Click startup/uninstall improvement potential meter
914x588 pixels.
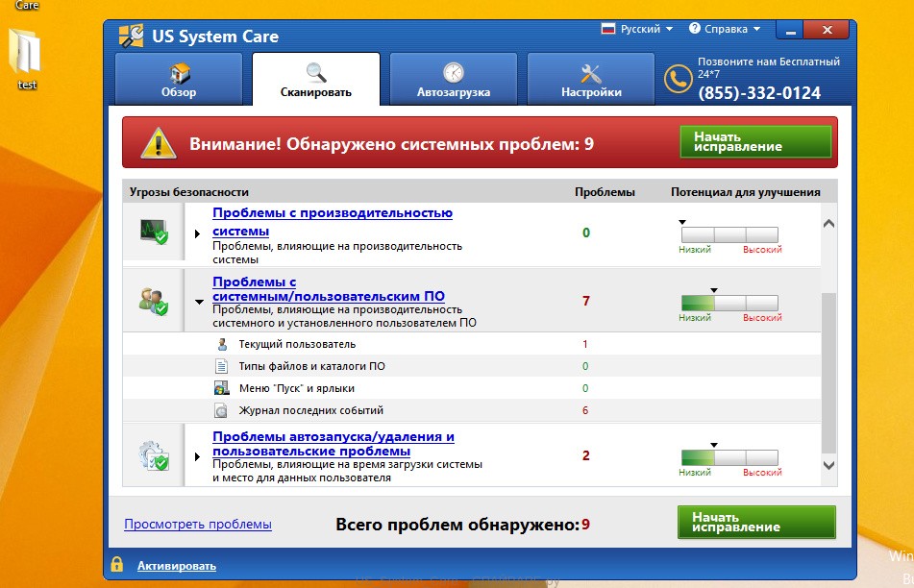[x=729, y=457]
